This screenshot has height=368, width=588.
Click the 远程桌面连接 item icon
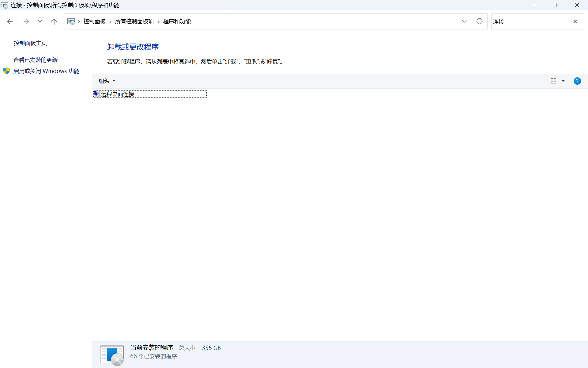97,94
